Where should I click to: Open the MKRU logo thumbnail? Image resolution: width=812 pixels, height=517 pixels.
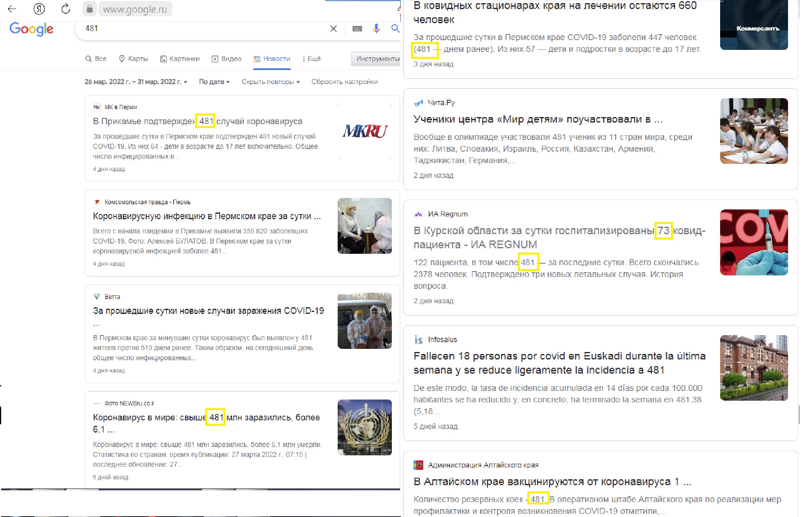(365, 131)
